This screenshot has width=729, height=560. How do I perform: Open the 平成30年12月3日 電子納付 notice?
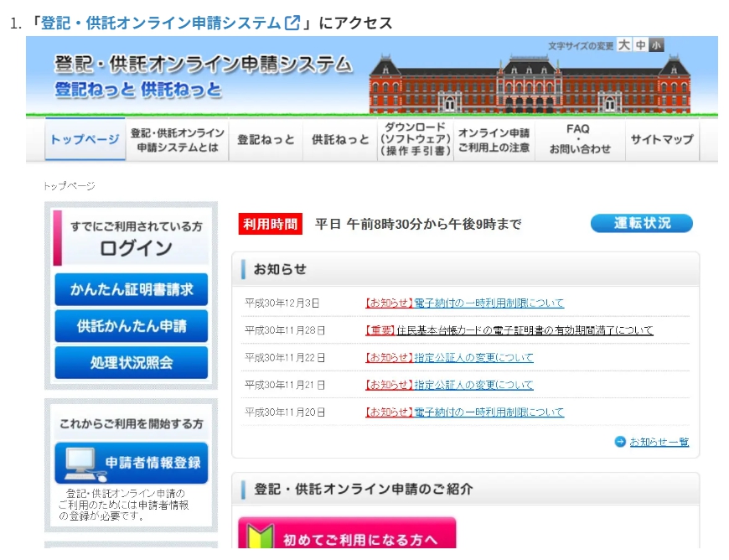coord(489,303)
